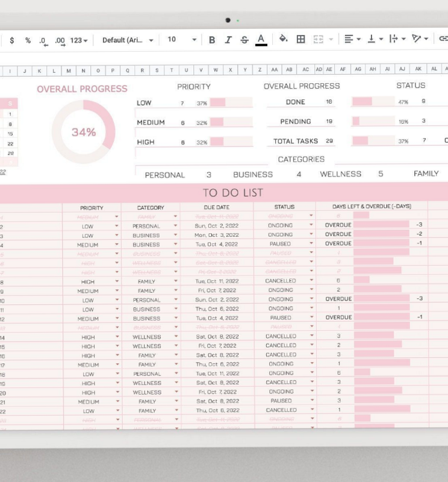This screenshot has width=448, height=482.
Task: Open vertical align options
Action: [375, 39]
